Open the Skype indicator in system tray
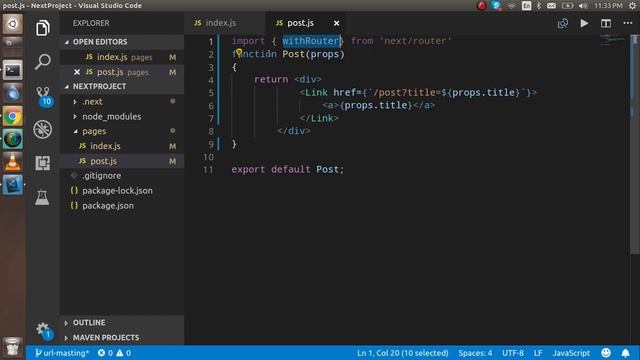This screenshot has height=360, width=640. [x=497, y=6]
